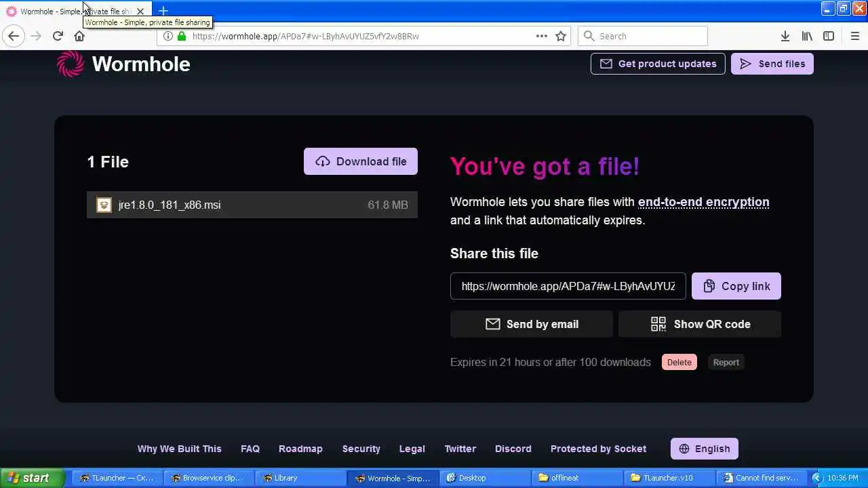Open page actions three-dot menu

[x=541, y=36]
